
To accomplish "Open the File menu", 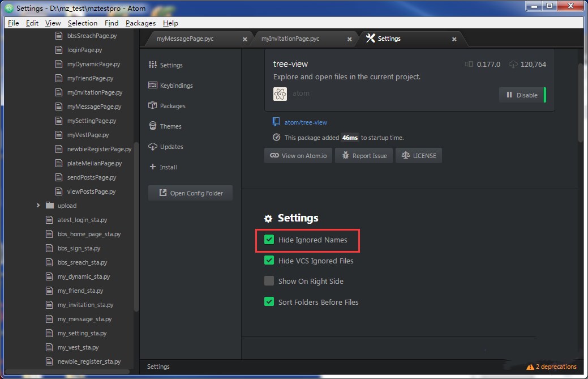I will pyautogui.click(x=13, y=23).
